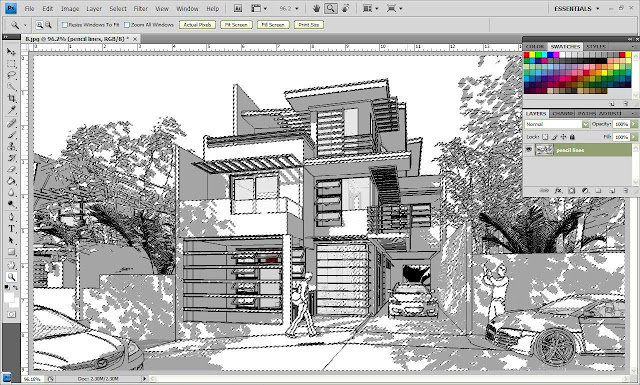Select the Clone Stamp tool
This screenshot has width=640, height=385.
point(11,146)
